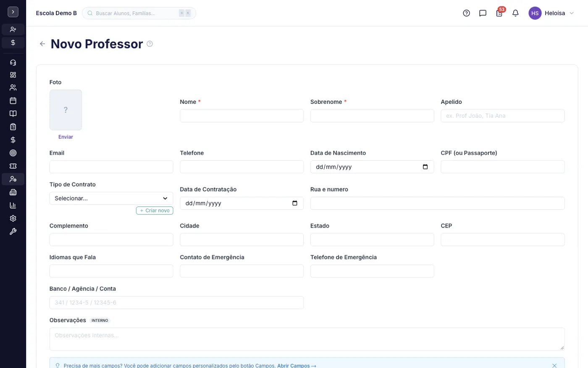Click the add-person icon in the sidebar
The image size is (588, 368).
[x=13, y=29]
